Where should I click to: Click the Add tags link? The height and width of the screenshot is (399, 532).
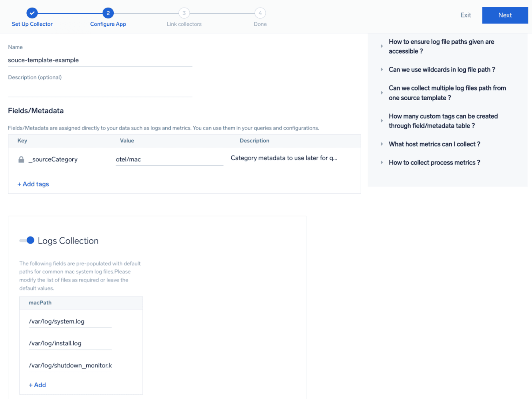coord(33,184)
